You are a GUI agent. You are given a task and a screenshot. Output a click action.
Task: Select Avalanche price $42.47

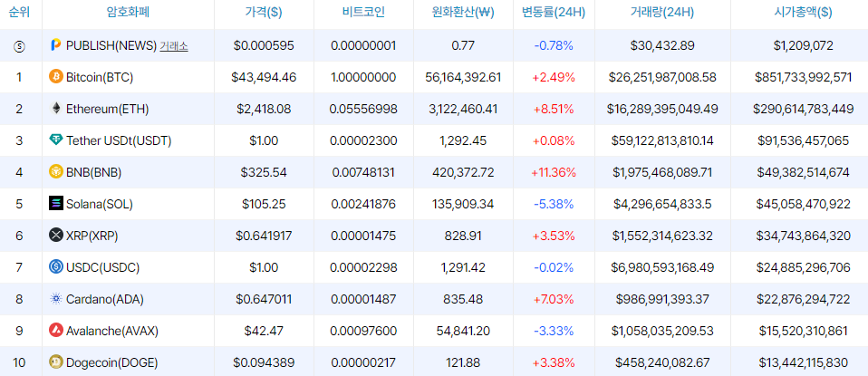pyautogui.click(x=264, y=331)
